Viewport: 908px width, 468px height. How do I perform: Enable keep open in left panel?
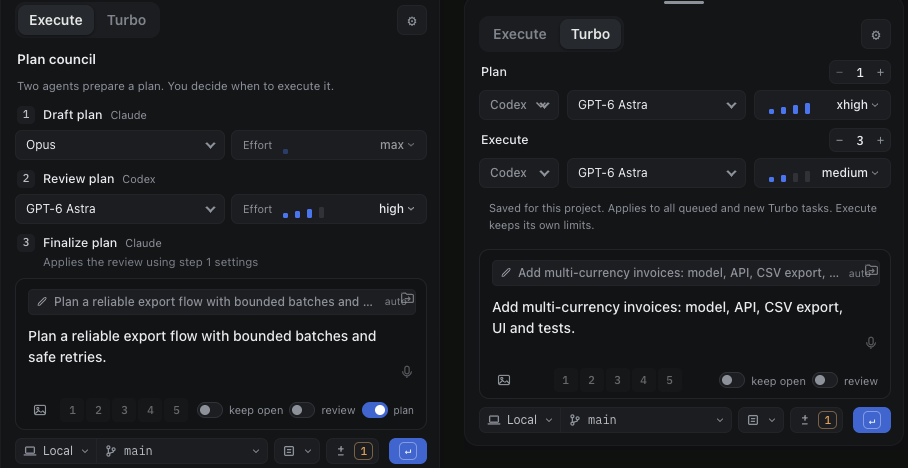tap(210, 410)
